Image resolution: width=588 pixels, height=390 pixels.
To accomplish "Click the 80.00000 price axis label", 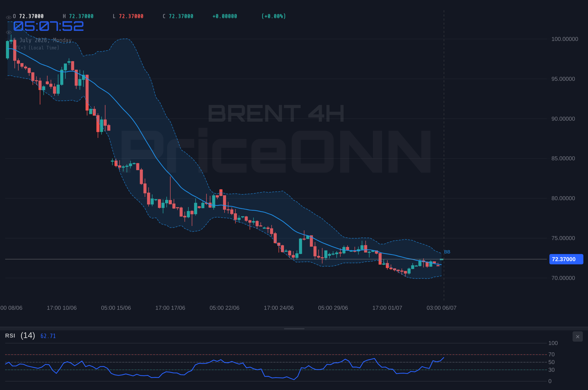I will [563, 198].
